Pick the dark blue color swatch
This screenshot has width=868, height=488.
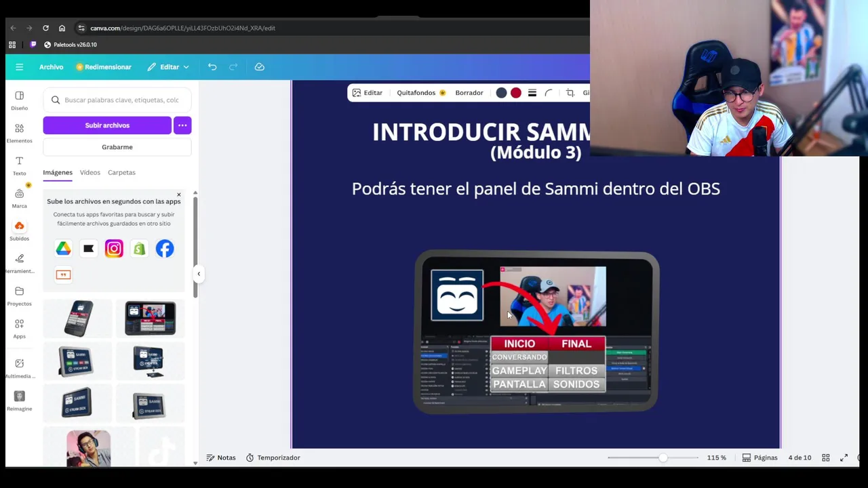point(501,93)
